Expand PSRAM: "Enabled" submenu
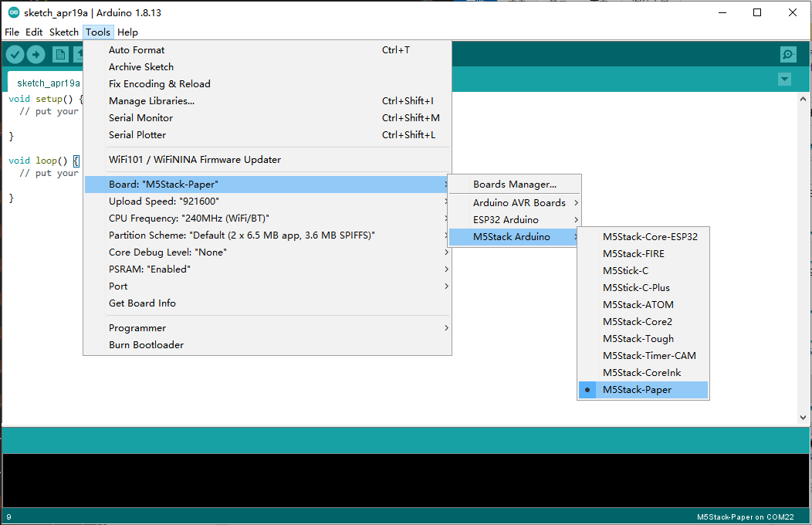This screenshot has width=812, height=525. click(x=267, y=269)
